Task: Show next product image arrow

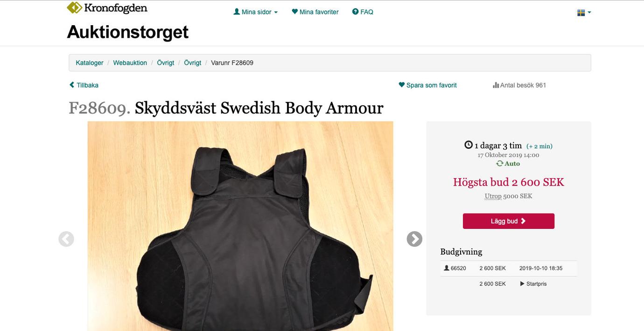Action: tap(414, 239)
